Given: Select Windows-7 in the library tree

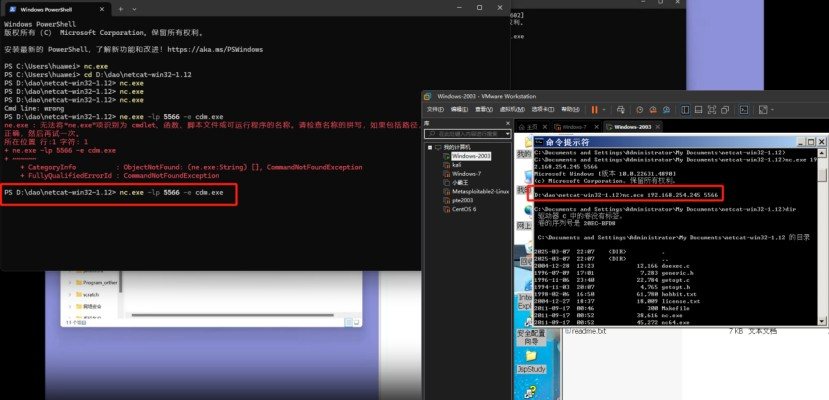Looking at the screenshot, I should [x=466, y=174].
